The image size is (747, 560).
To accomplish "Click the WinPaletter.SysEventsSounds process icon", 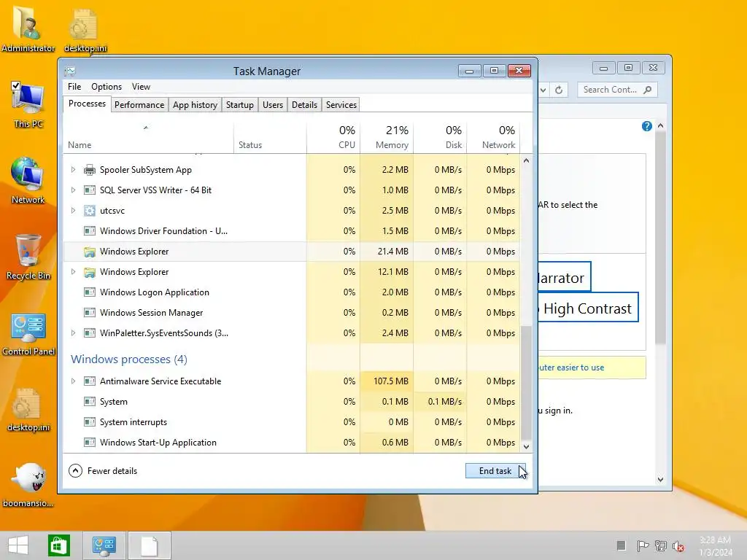I will click(x=90, y=333).
